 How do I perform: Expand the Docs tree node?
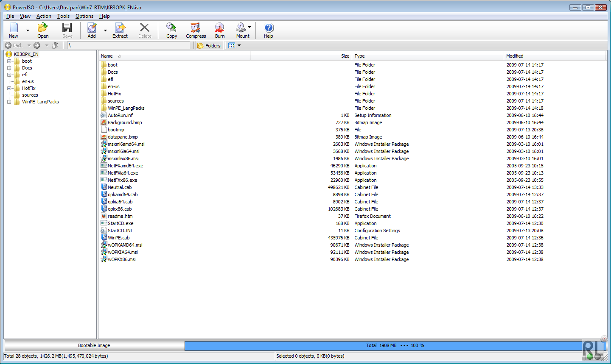click(x=9, y=68)
